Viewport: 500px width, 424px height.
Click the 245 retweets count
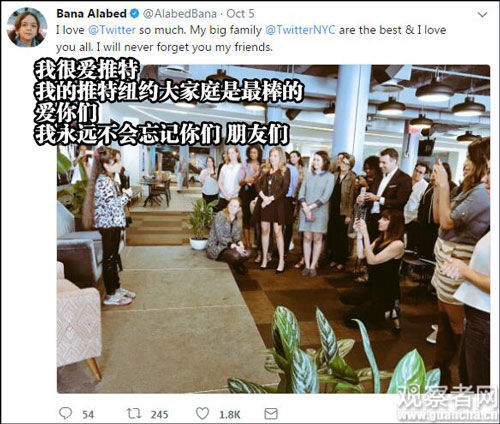(159, 415)
